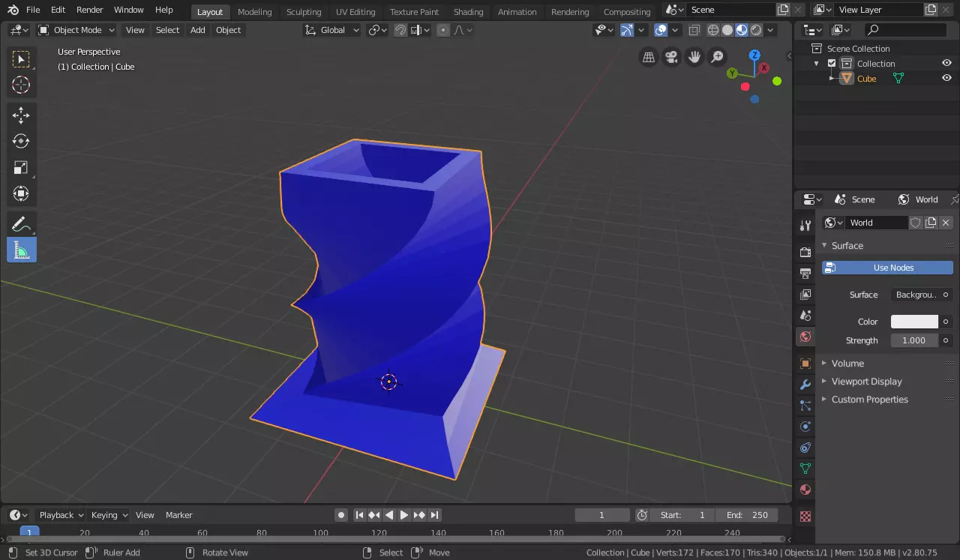Jump to the end frame
Image resolution: width=960 pixels, height=560 pixels.
[x=435, y=515]
